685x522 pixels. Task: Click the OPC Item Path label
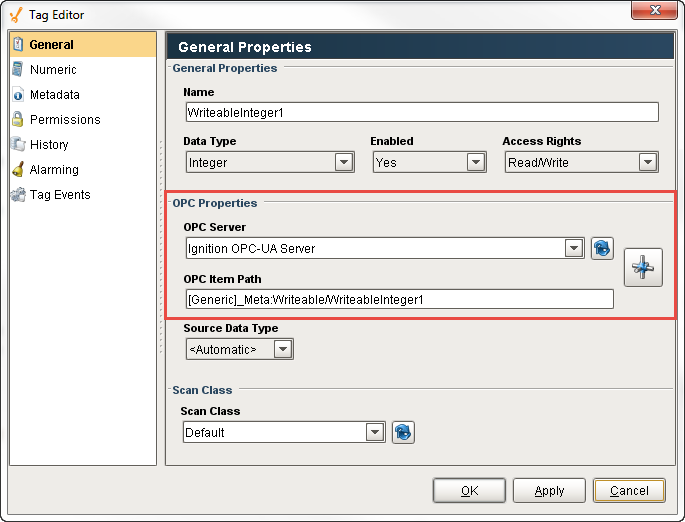[x=222, y=279]
